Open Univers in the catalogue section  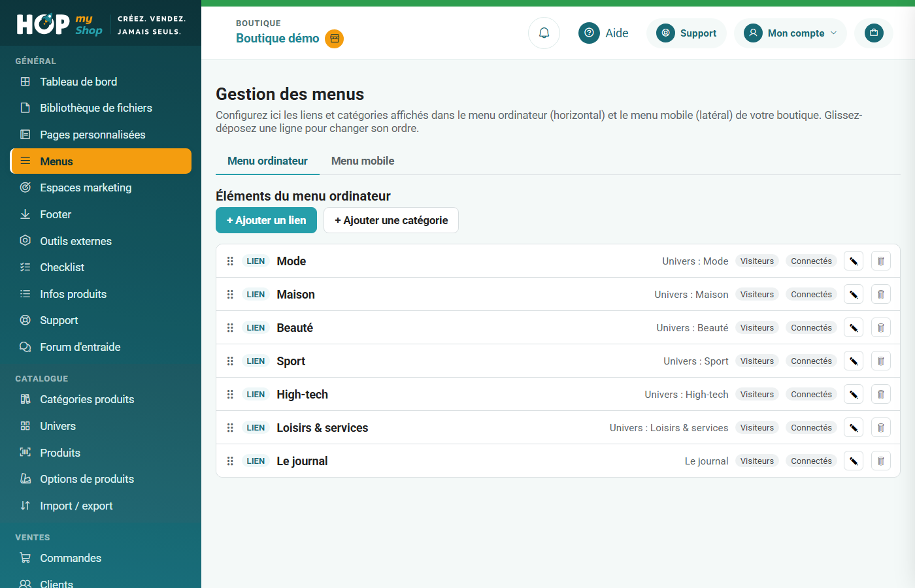pyautogui.click(x=101, y=426)
